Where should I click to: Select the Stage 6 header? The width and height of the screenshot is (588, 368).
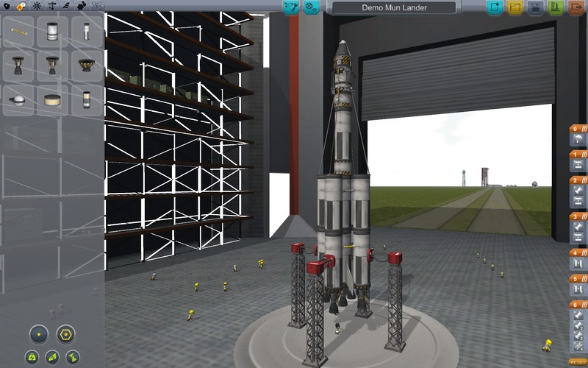[578, 305]
